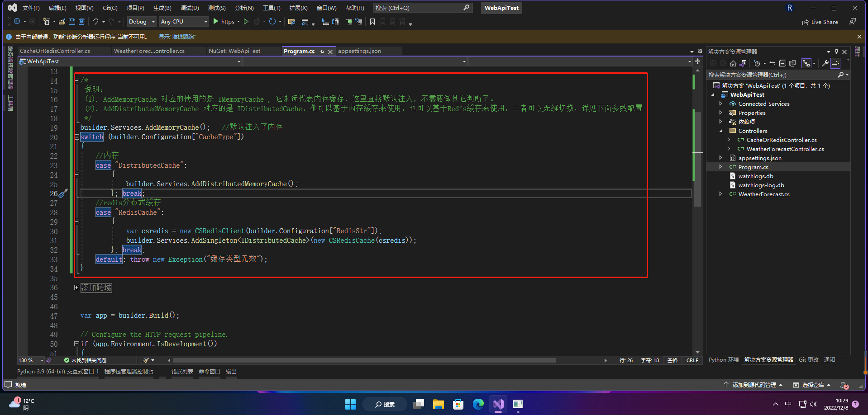The height and width of the screenshot is (415, 868).
Task: Open the 输出 panel tab
Action: click(x=231, y=372)
